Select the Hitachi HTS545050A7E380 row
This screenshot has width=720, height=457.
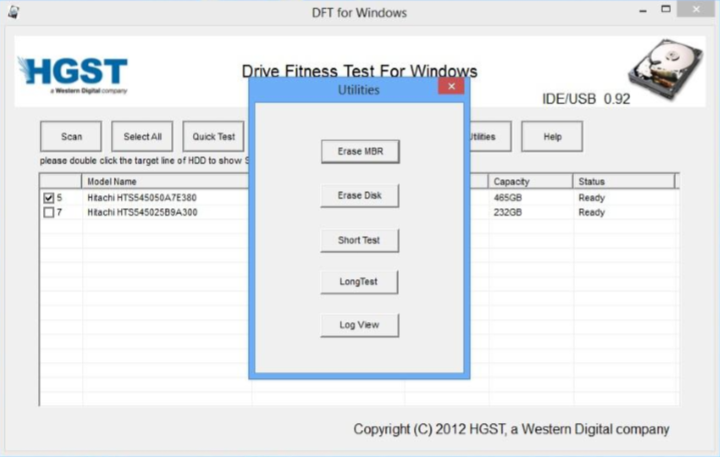[358, 198]
